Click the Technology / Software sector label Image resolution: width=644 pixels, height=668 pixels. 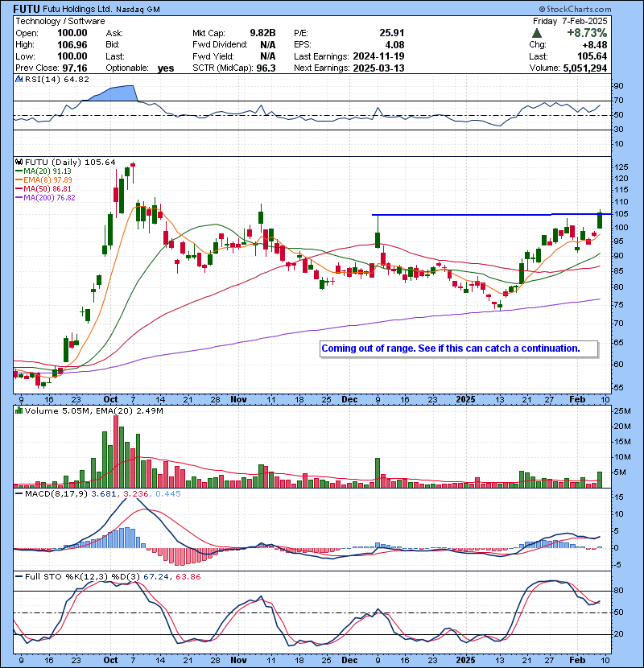(60, 21)
